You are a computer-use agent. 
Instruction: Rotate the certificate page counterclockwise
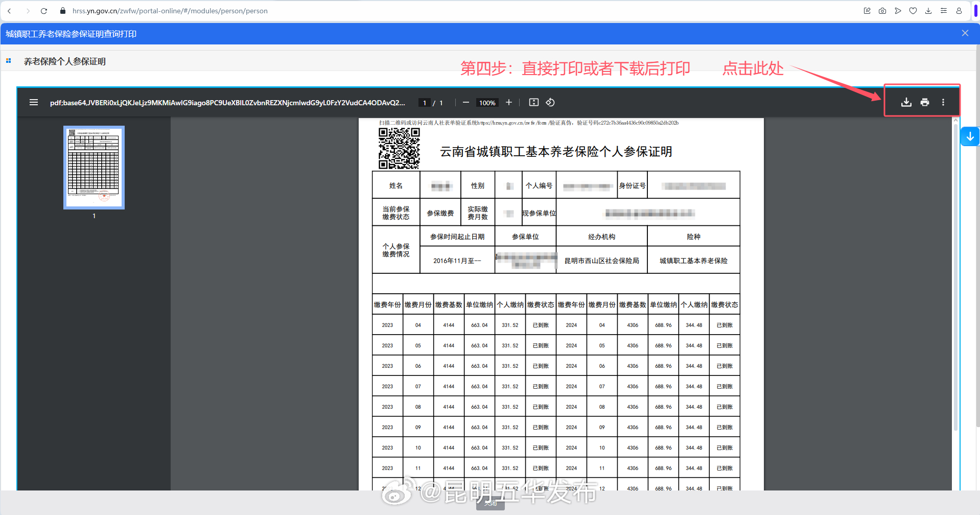click(550, 102)
